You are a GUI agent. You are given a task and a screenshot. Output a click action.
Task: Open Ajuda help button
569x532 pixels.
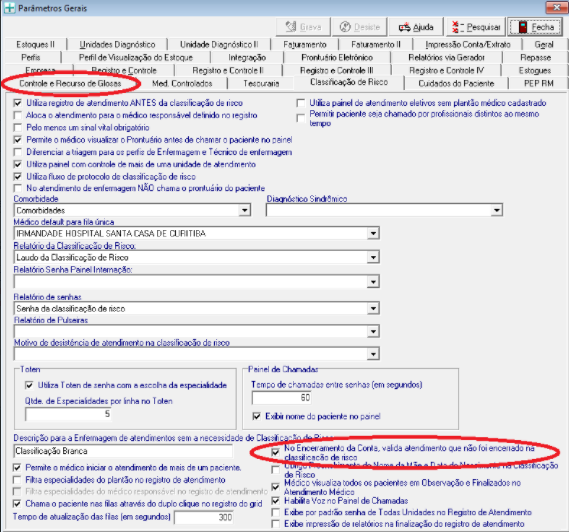416,27
